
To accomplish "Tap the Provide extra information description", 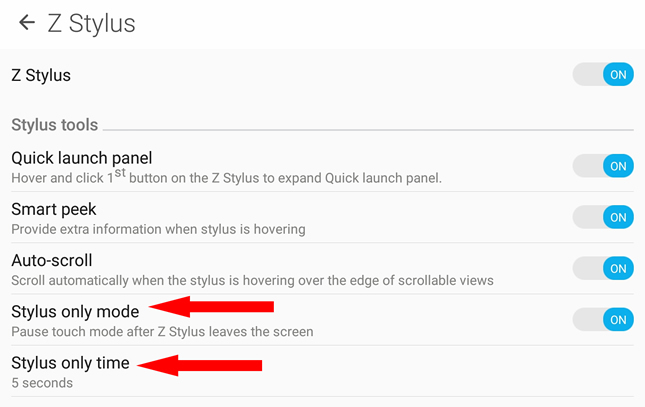I will point(158,229).
